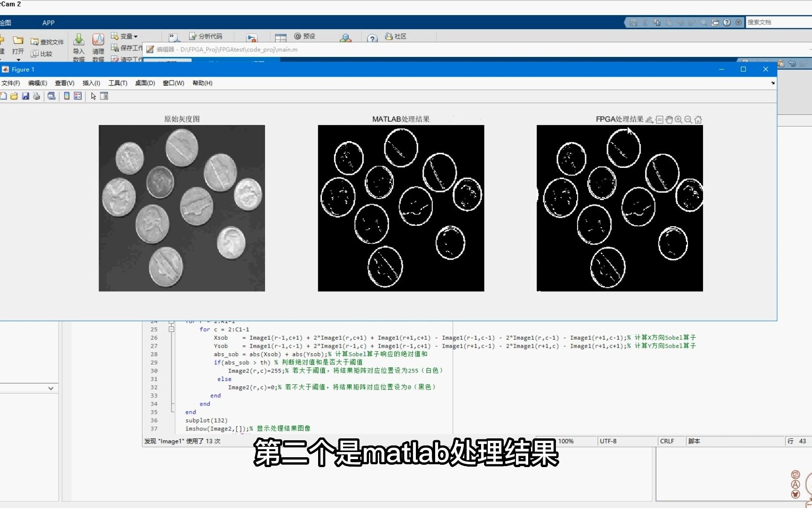Open the 变量 dropdown menu

[x=125, y=36]
